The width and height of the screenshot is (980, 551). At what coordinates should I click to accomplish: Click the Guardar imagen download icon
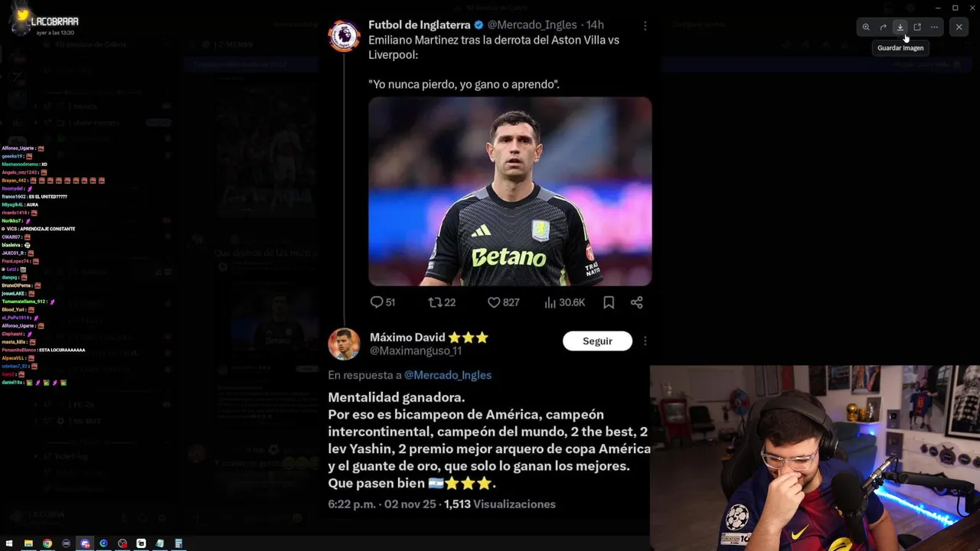(900, 27)
